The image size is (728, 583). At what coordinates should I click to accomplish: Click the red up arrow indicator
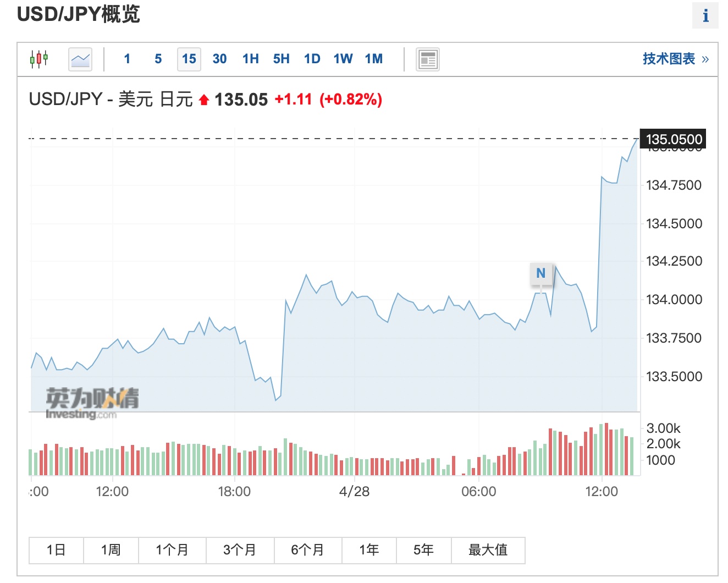(204, 100)
